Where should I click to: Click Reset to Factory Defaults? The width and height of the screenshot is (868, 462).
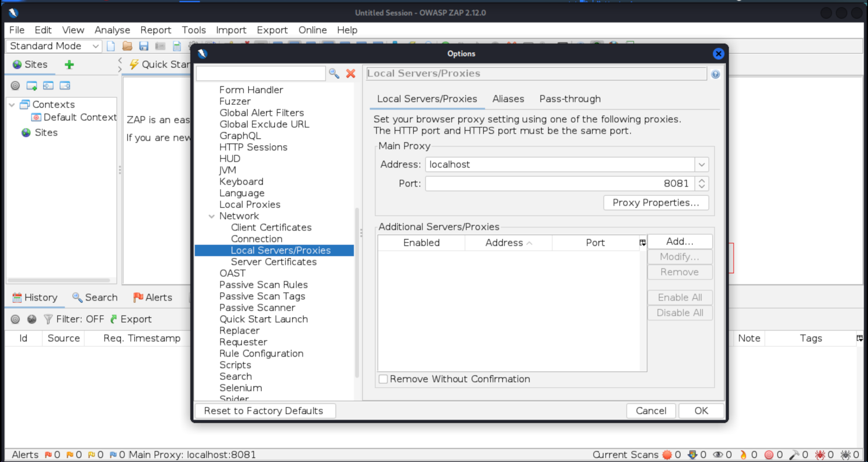click(265, 411)
